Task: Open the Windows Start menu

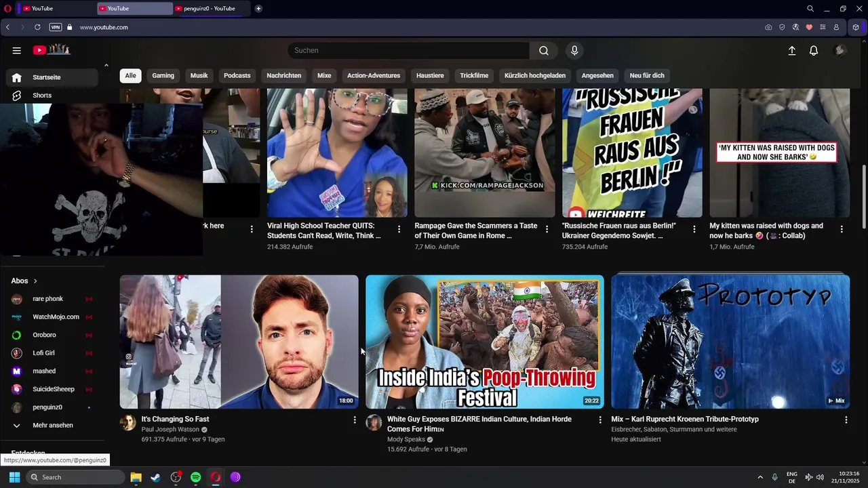Action: tap(14, 477)
